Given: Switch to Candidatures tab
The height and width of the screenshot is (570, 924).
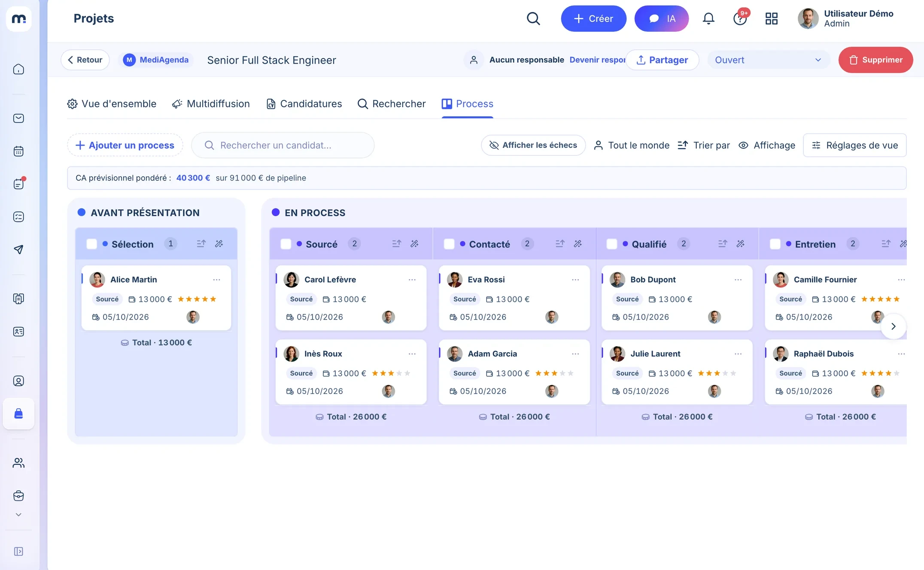Looking at the screenshot, I should [x=304, y=104].
